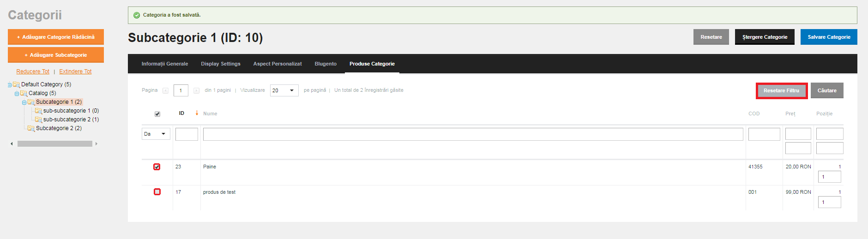Click the green success checkmark icon

pyautogui.click(x=137, y=15)
